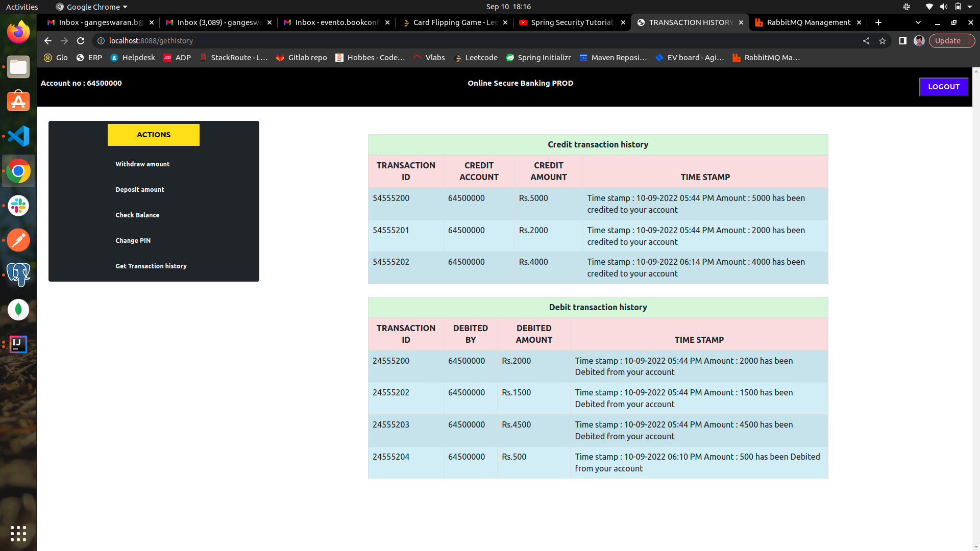This screenshot has width=980, height=551.
Task: Open the new tab plus button
Action: pos(878,22)
